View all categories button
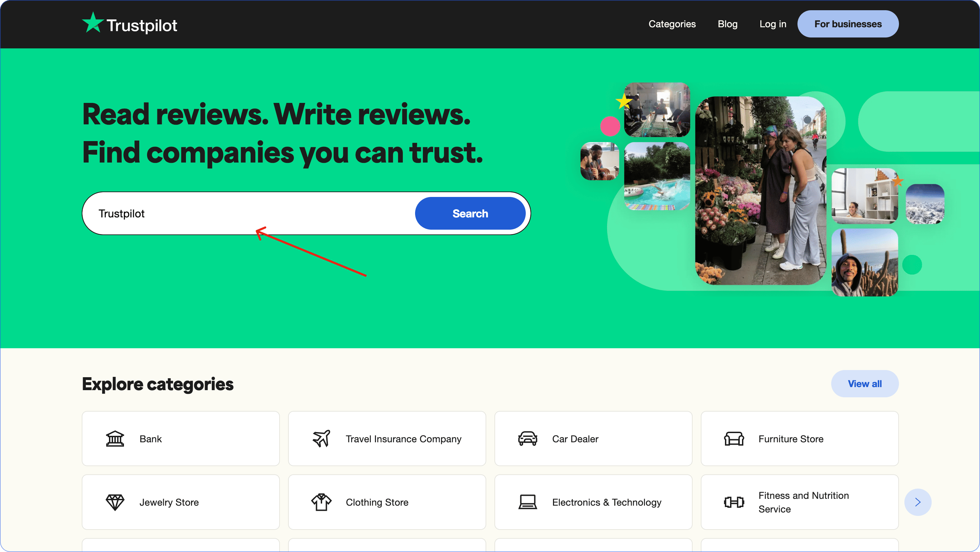 pos(864,384)
